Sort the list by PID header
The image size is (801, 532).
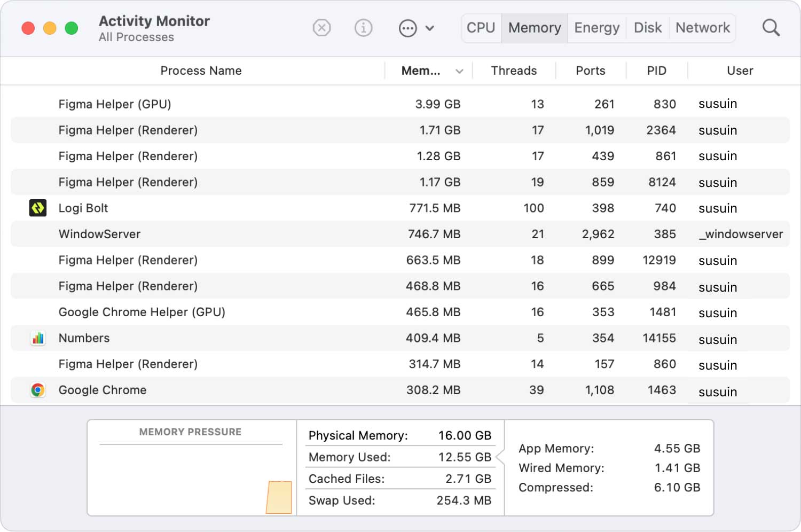(x=656, y=71)
